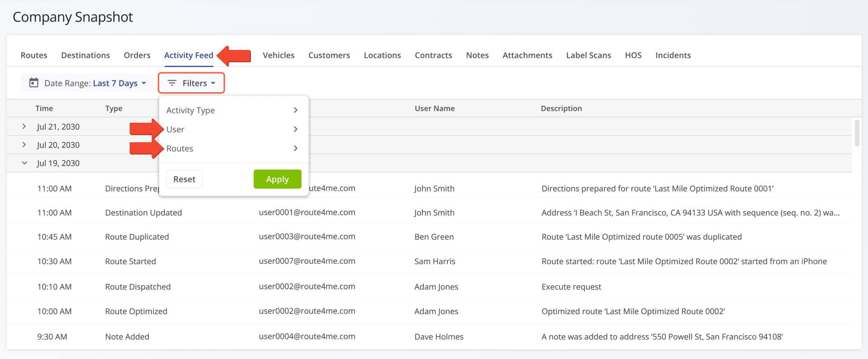Image resolution: width=868 pixels, height=359 pixels.
Task: Click the vertical scrollbar of activity list
Action: pyautogui.click(x=857, y=133)
